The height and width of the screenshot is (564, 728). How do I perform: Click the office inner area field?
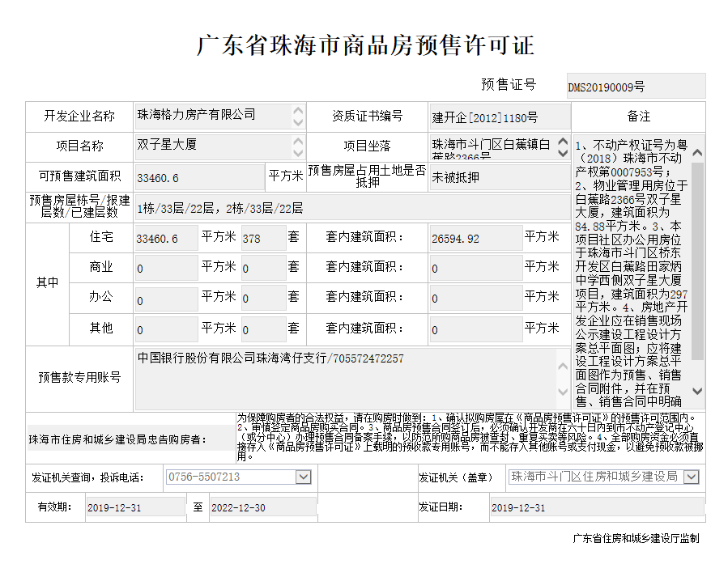(476, 299)
